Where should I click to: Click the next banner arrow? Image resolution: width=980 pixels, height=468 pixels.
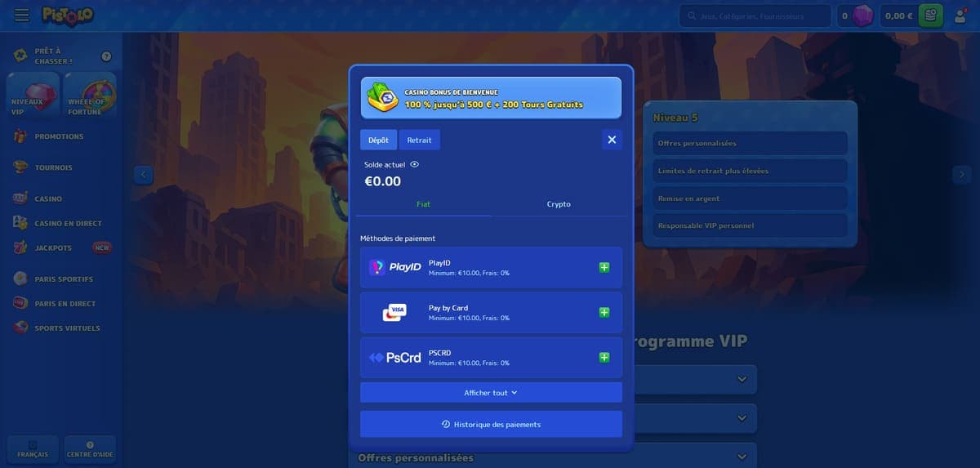[960, 174]
